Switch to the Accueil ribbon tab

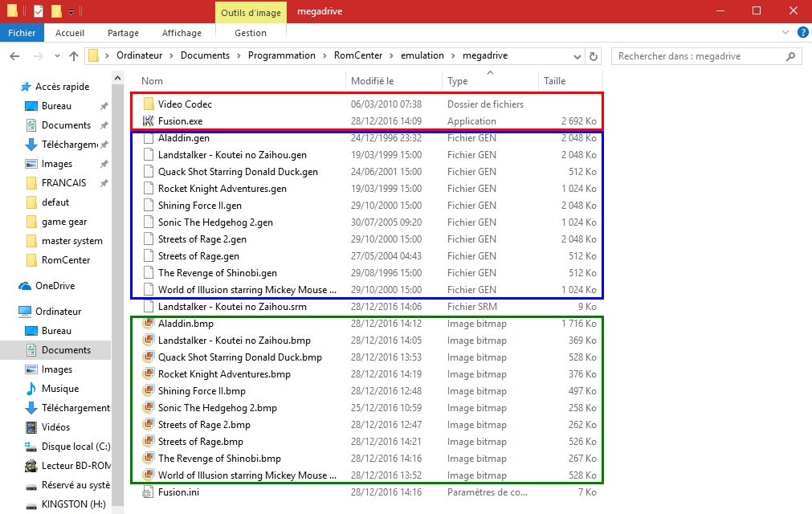(69, 33)
